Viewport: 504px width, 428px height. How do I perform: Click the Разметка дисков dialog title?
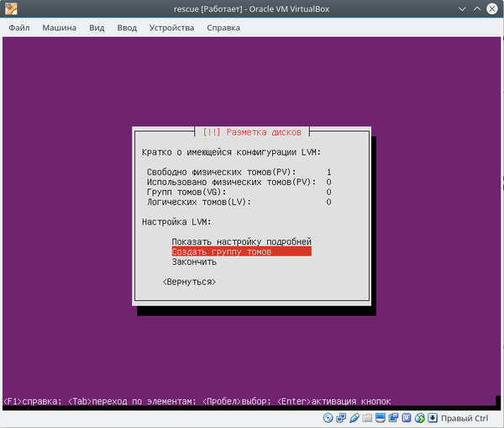click(252, 132)
